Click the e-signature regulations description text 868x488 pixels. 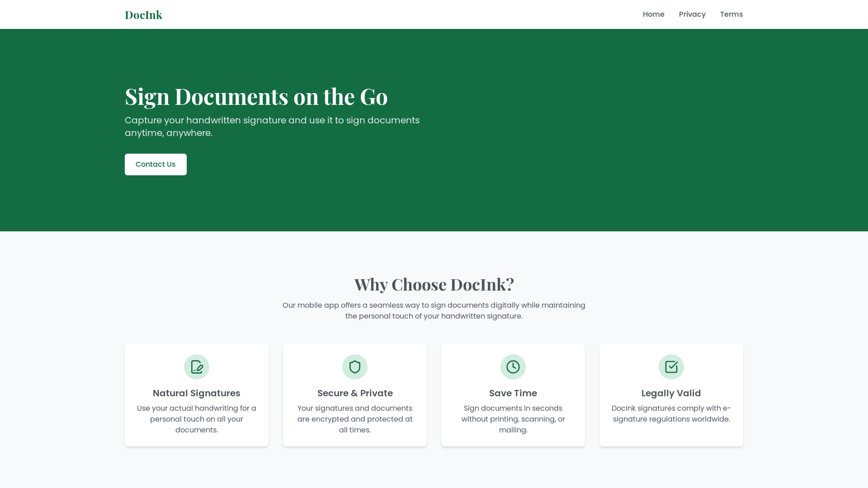671,414
